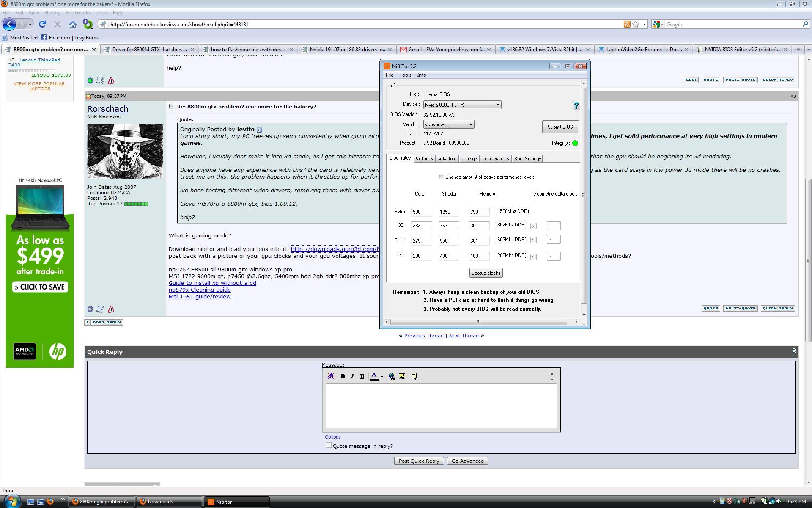This screenshot has width=812, height=508.
Task: Click the 3D Shader clock field 767
Action: click(x=448, y=226)
